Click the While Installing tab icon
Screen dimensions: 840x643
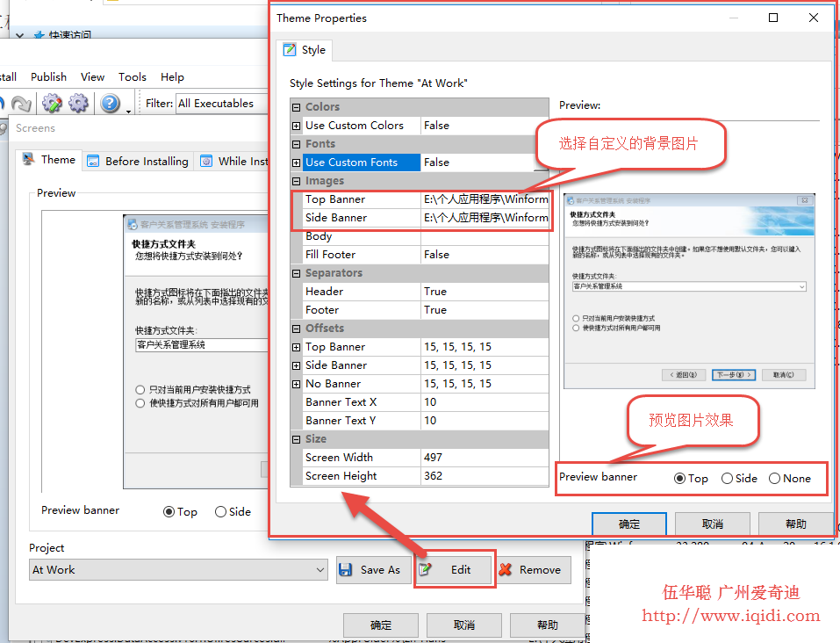click(x=206, y=161)
